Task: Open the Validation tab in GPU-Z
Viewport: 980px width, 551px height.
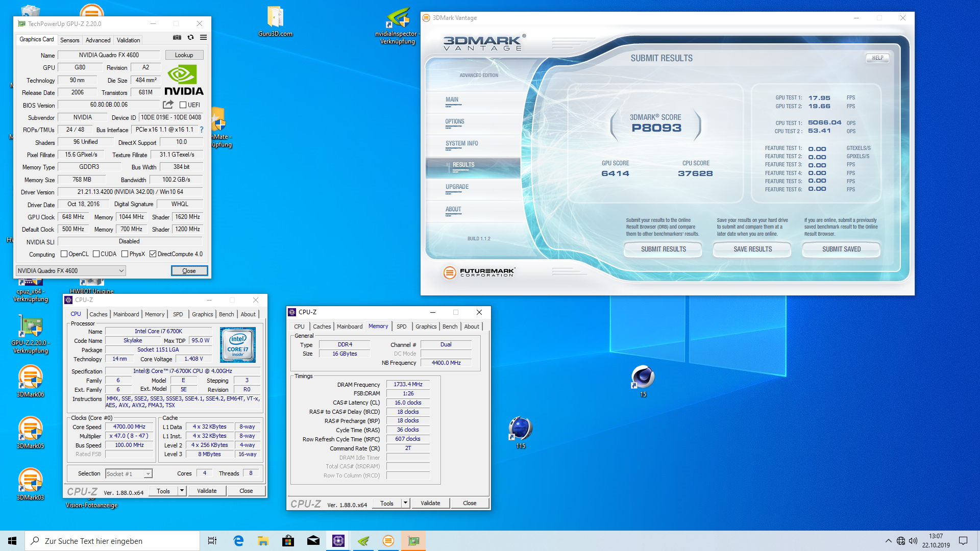Action: [128, 40]
